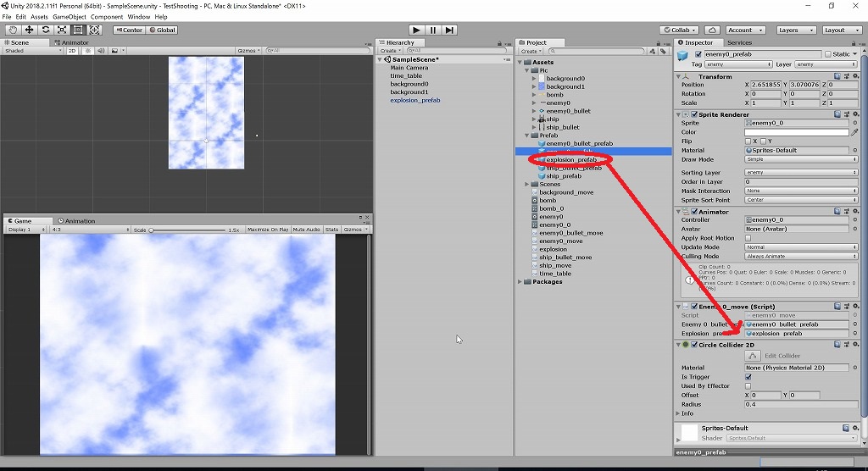Expand the Scenes folder
The image size is (868, 471).
[527, 185]
